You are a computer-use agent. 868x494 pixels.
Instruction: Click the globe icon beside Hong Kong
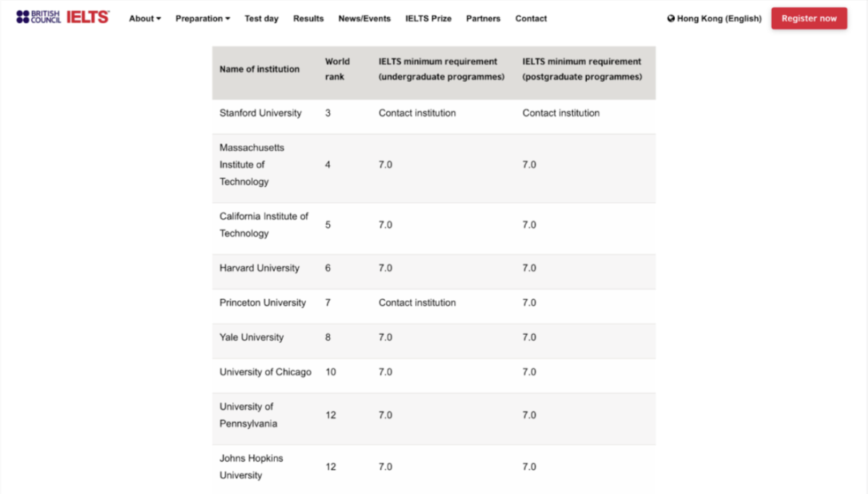[x=671, y=19]
